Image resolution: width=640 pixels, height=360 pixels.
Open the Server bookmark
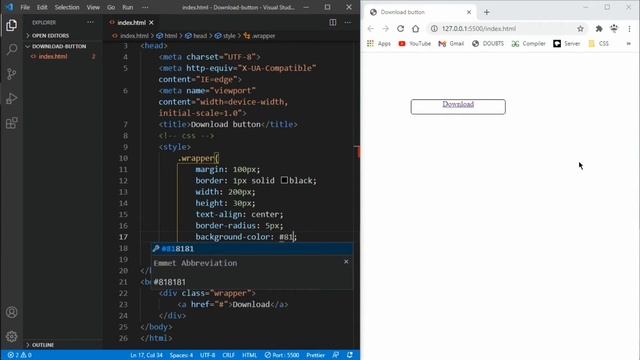click(567, 44)
